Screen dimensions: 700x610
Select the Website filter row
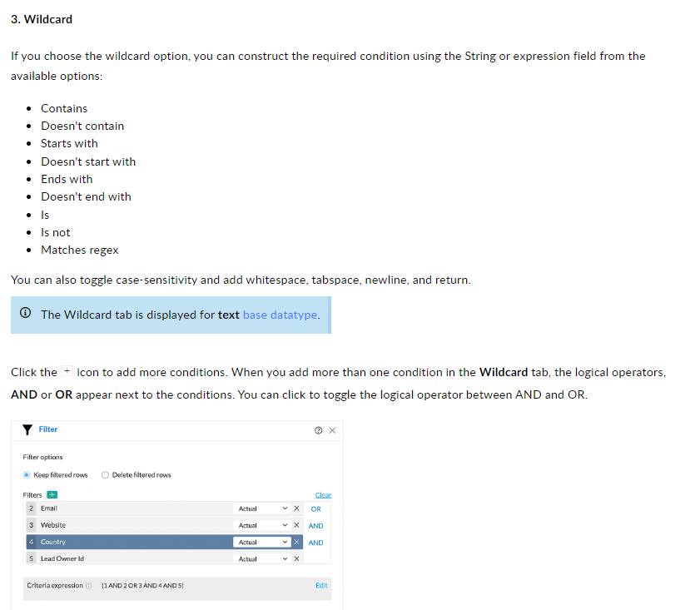tap(125, 525)
